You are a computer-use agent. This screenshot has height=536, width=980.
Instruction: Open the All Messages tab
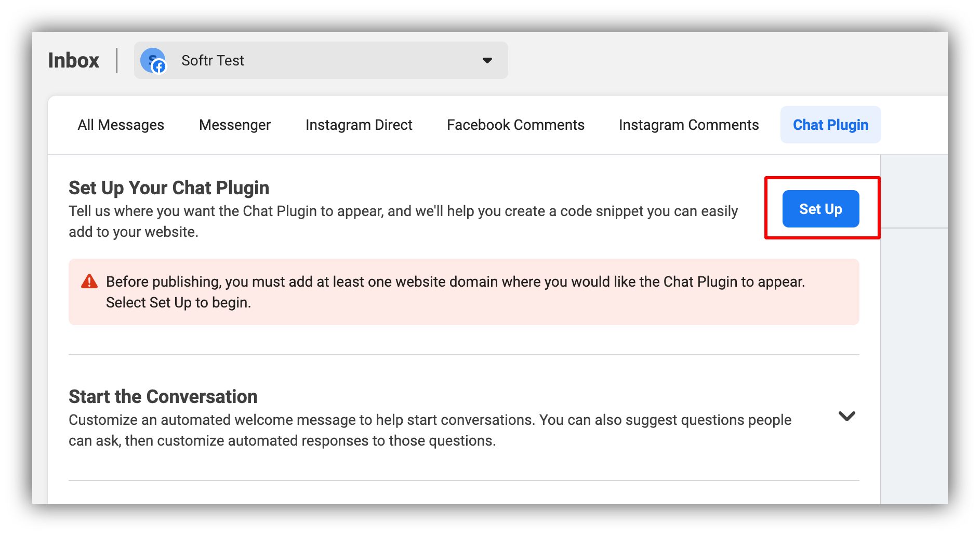coord(121,125)
